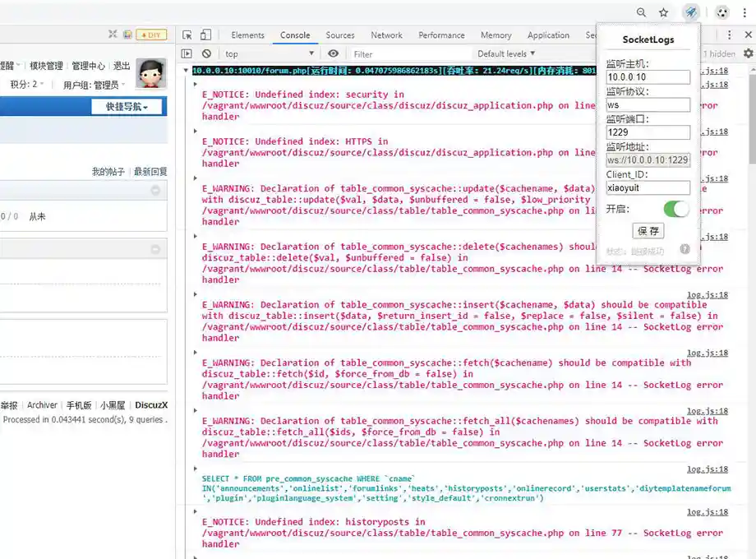
Task: Bookmark this page with the star icon
Action: [663, 12]
